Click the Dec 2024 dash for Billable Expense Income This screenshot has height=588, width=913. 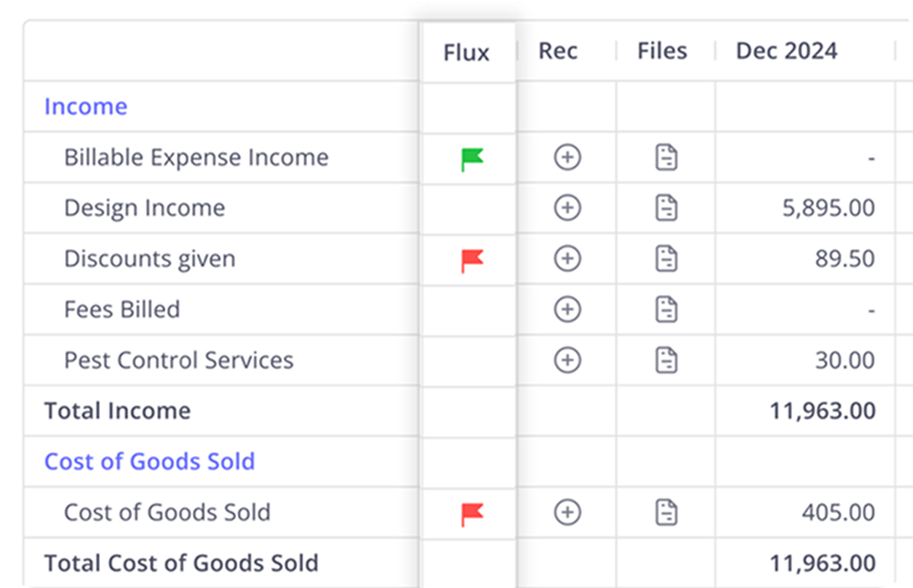871,159
